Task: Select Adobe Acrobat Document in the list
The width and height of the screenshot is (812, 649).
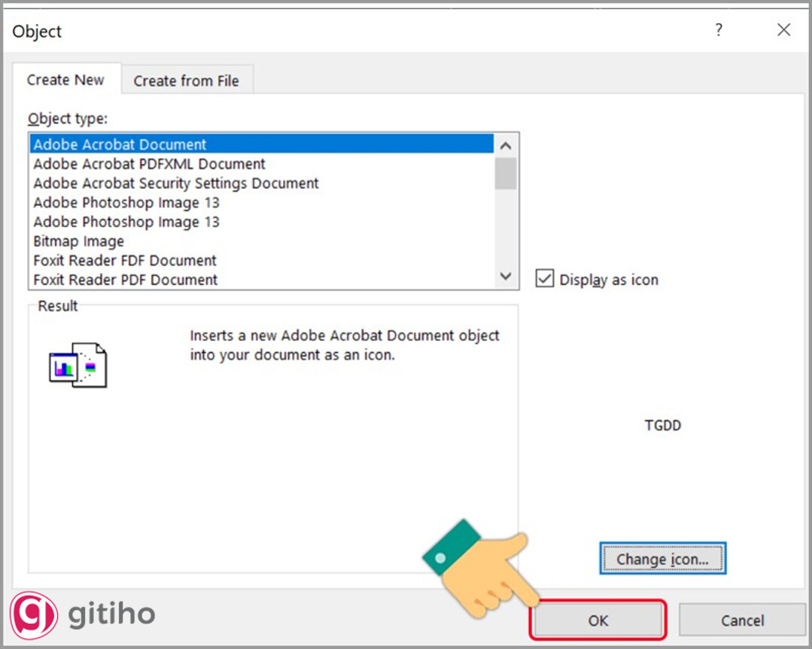Action: tap(262, 144)
